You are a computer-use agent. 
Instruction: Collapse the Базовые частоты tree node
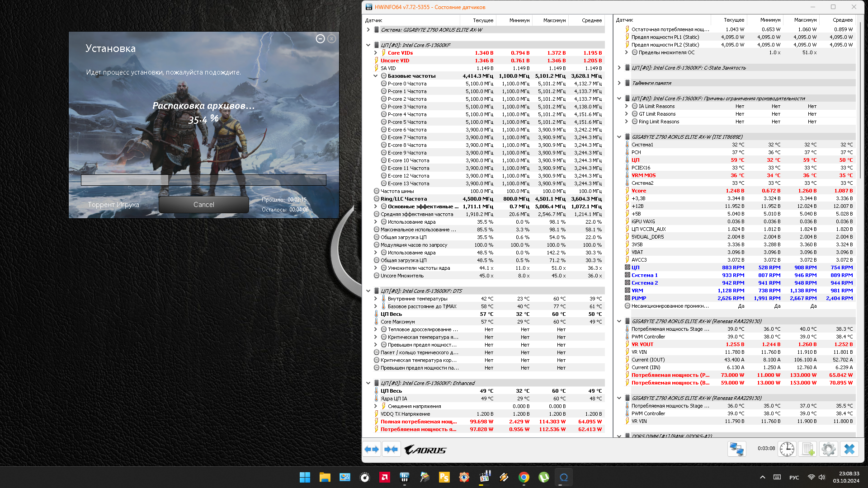point(375,76)
